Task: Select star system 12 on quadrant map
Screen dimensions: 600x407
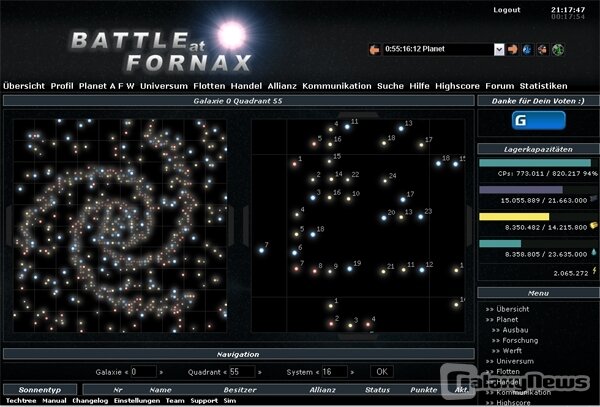Action: (x=422, y=269)
